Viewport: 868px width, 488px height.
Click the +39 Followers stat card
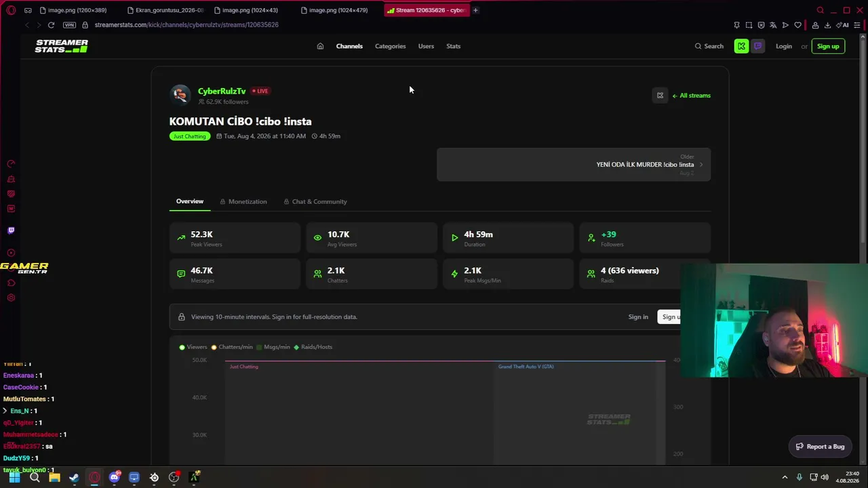[645, 238]
